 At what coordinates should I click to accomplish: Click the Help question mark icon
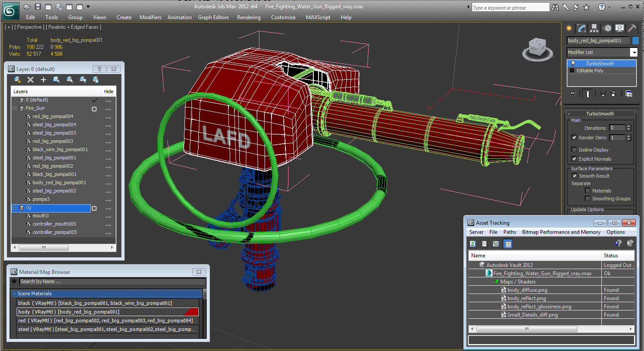point(601,7)
